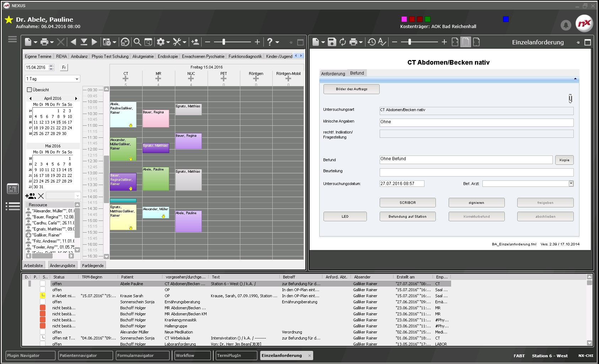The width and height of the screenshot is (599, 364).
Task: Tick the status checkbox in the Neue Medikation row
Action: tap(43, 332)
